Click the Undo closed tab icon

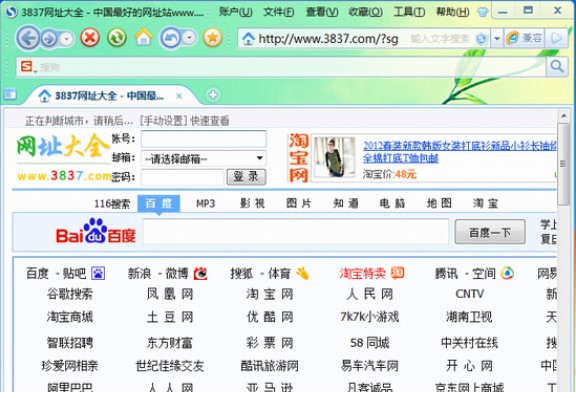coord(170,38)
